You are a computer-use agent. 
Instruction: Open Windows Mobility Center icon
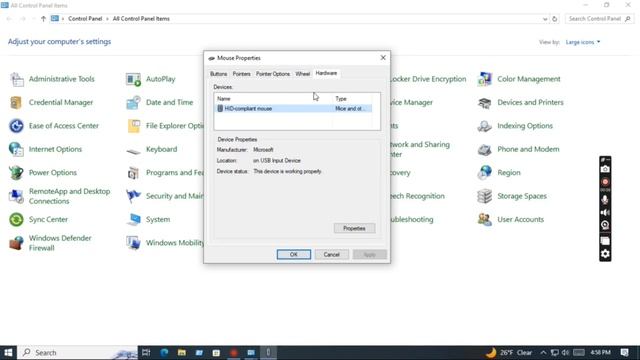coord(133,243)
